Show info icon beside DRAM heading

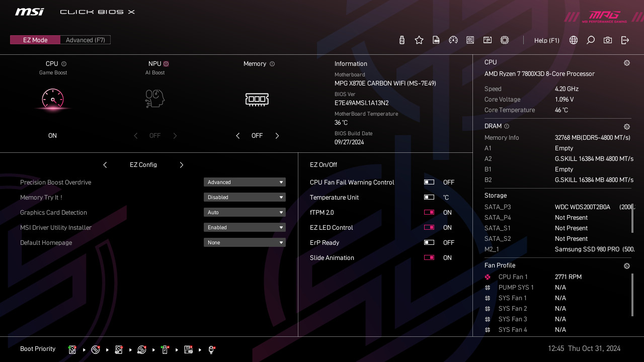point(507,126)
